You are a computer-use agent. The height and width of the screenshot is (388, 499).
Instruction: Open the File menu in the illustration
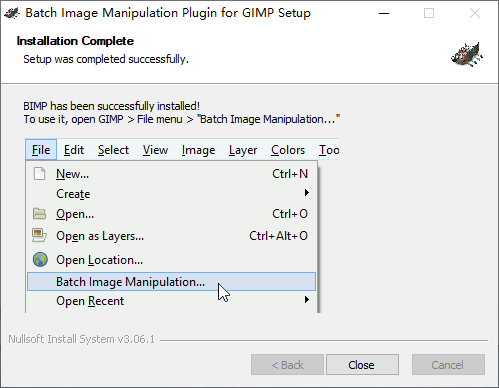point(41,150)
